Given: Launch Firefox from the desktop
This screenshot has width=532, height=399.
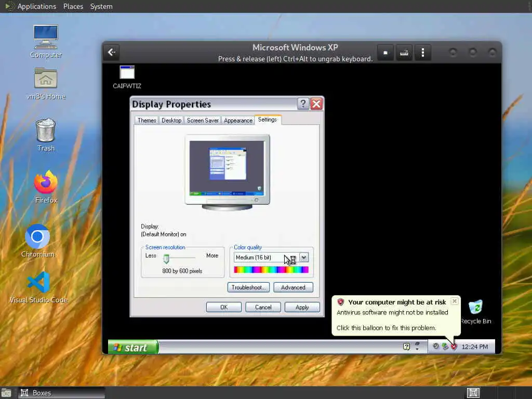Looking at the screenshot, I should tap(46, 187).
